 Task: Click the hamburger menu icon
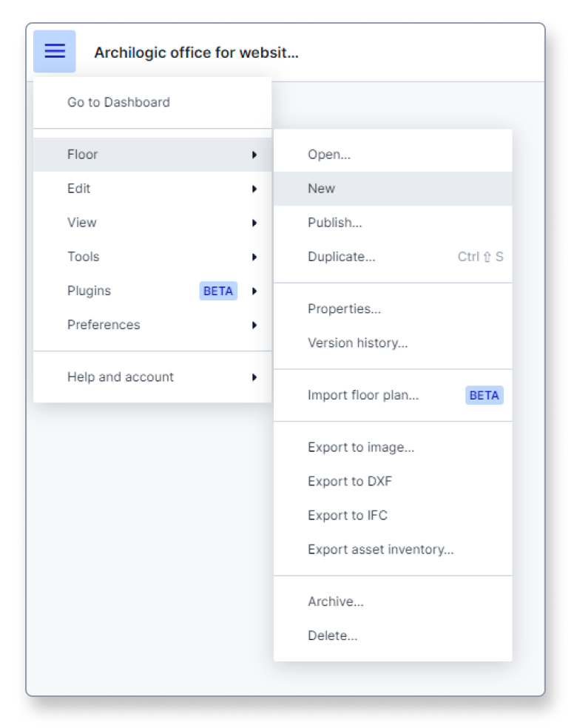(x=54, y=51)
